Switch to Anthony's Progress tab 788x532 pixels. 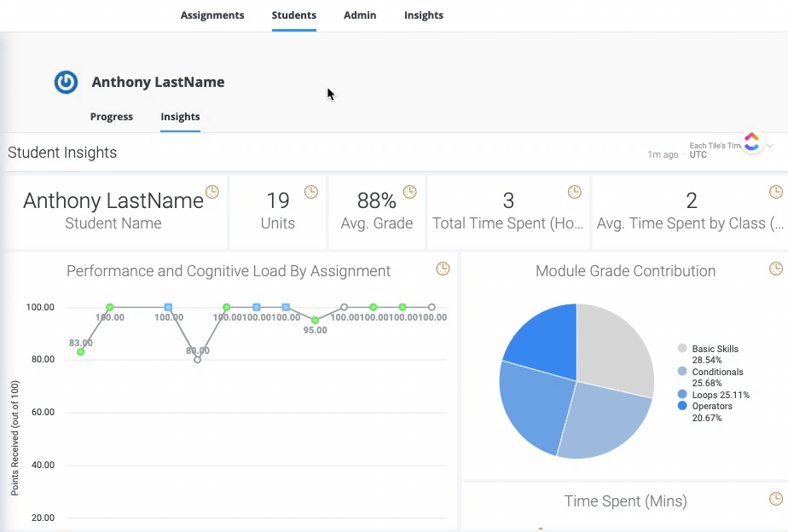click(111, 117)
